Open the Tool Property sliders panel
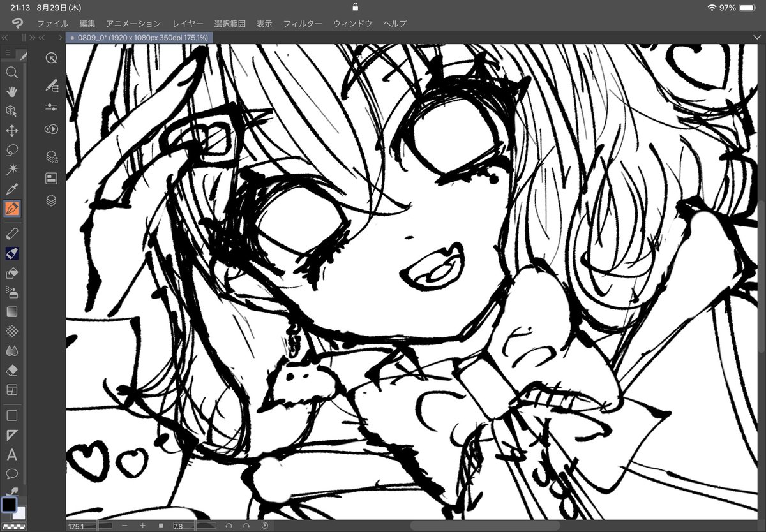Image resolution: width=766 pixels, height=532 pixels. (x=52, y=107)
